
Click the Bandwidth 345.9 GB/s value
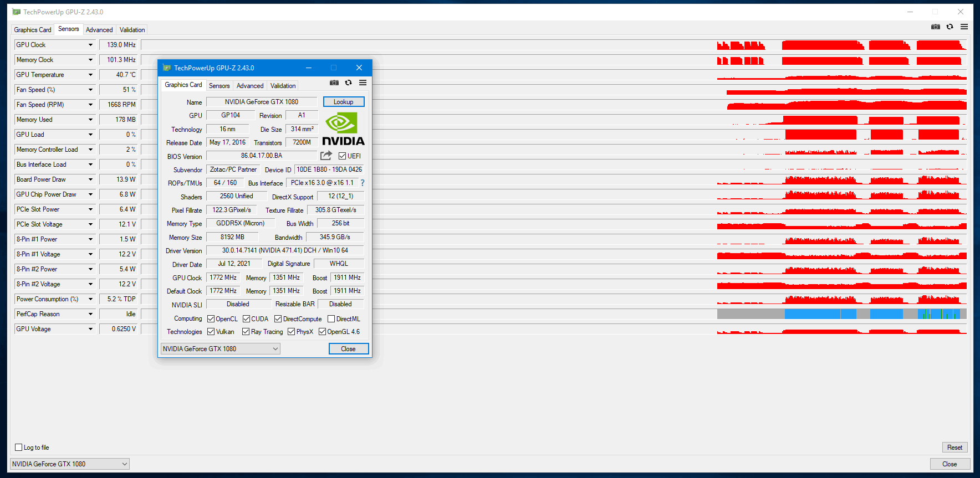[x=335, y=237]
